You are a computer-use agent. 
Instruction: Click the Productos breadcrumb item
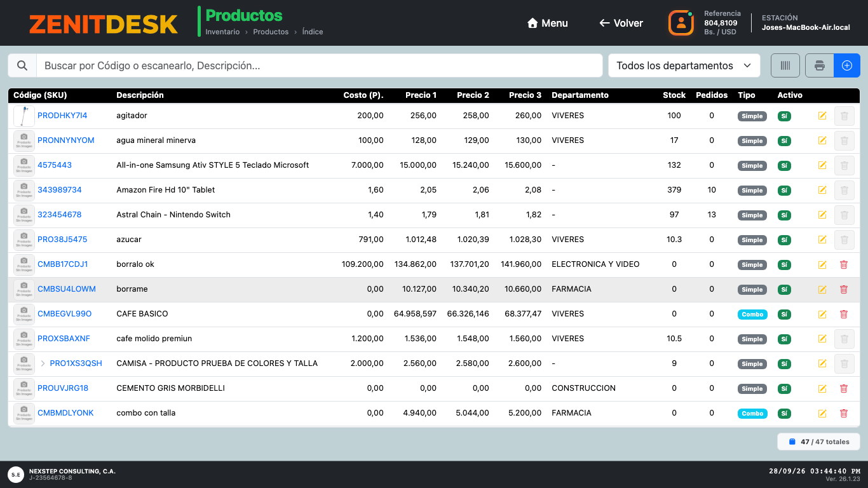[271, 32]
